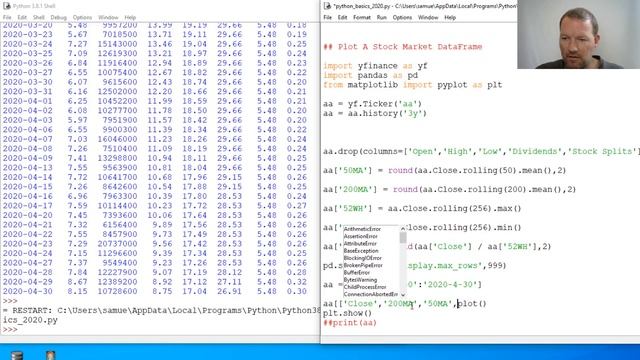Click editor window title bar icon
Viewport: 640px width, 360px height.
[327, 6]
